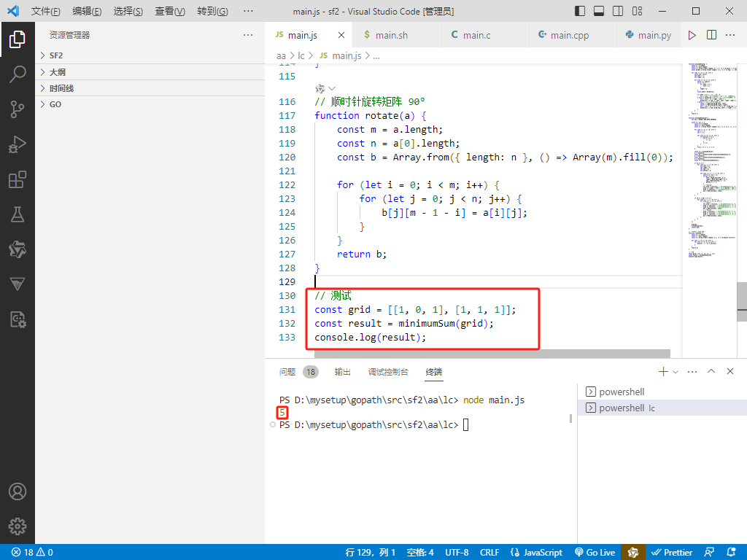Select the 终端 terminal panel tab

pos(433,372)
